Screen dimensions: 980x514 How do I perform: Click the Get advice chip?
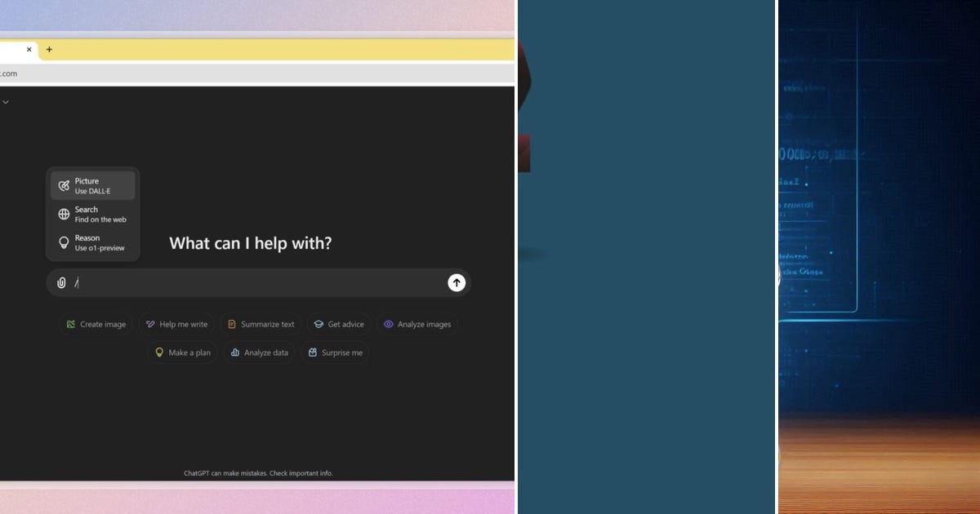point(339,324)
